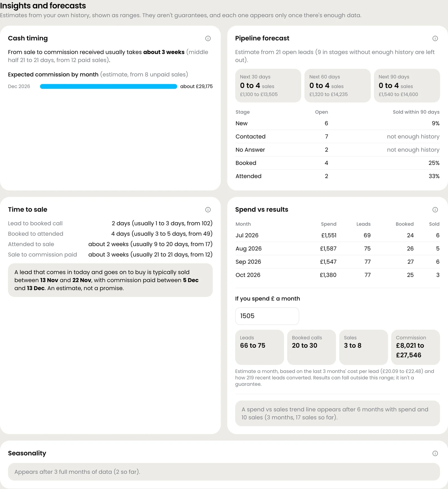Screen dimensions: 448x489
Task: Open the Spend vs results info icon
Action: click(435, 210)
